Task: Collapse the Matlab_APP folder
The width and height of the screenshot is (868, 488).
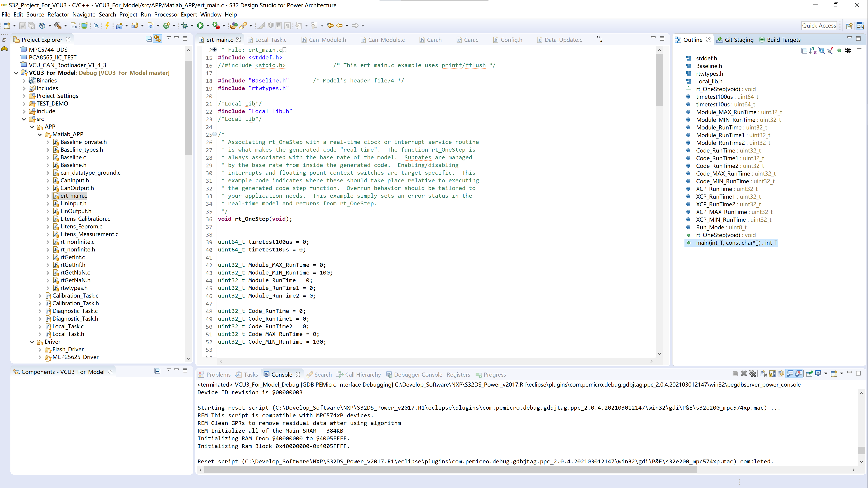Action: [40, 134]
